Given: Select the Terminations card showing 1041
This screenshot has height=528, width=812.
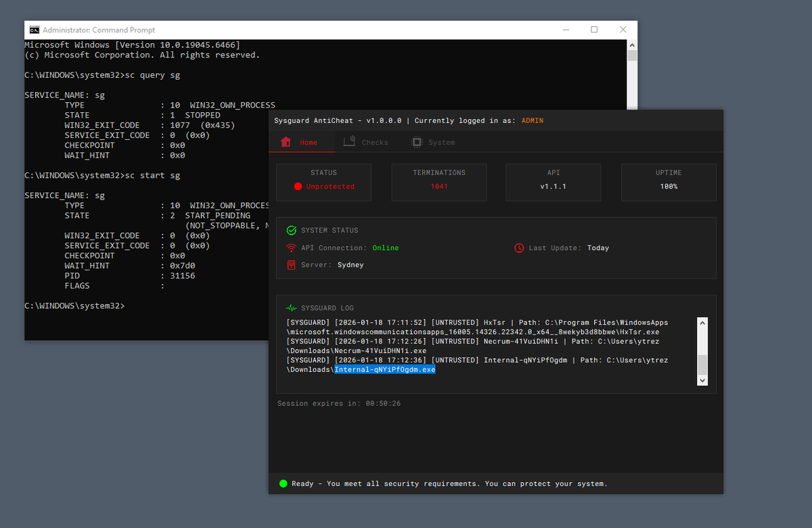Looking at the screenshot, I should (438, 182).
